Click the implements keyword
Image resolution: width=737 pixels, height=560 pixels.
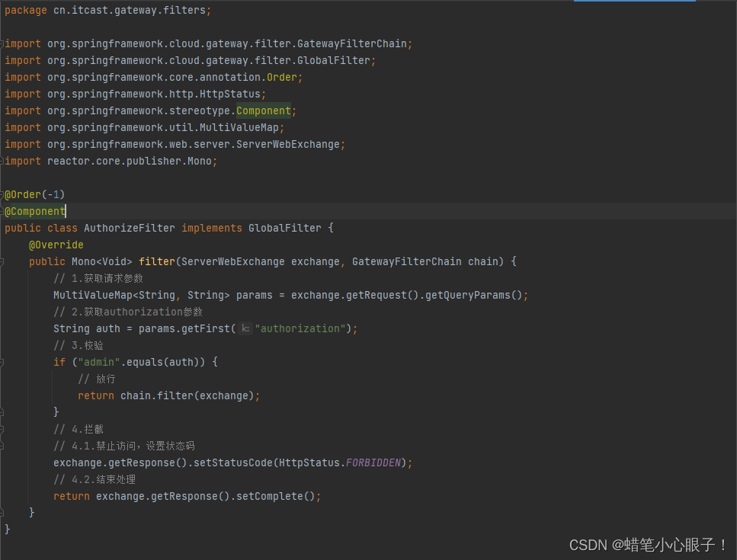tap(212, 229)
